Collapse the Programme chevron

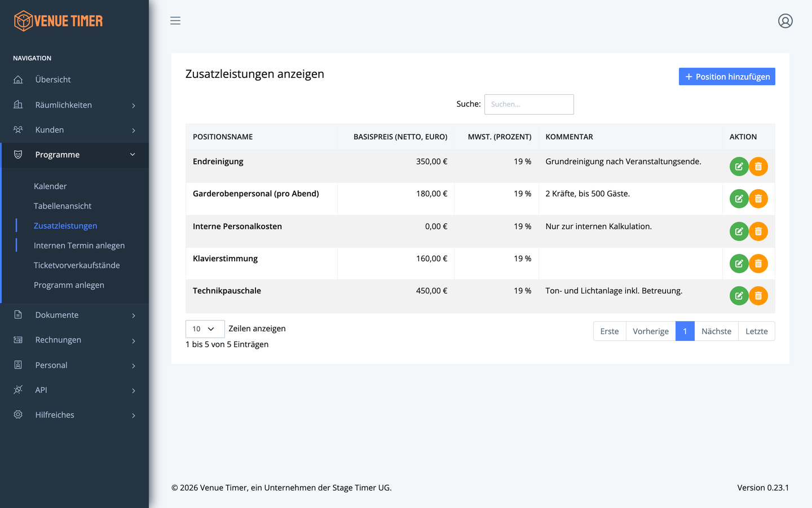tap(133, 155)
